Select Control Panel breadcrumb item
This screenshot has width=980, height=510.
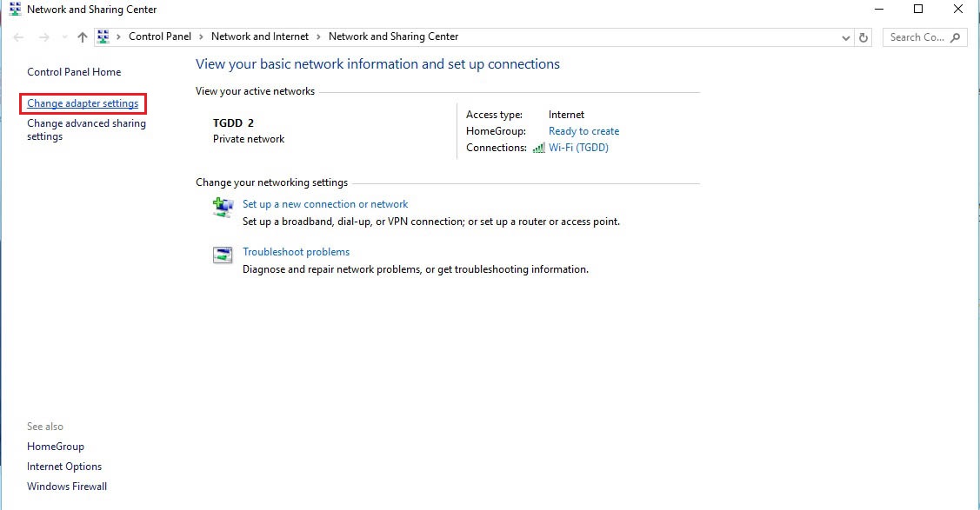click(x=160, y=36)
